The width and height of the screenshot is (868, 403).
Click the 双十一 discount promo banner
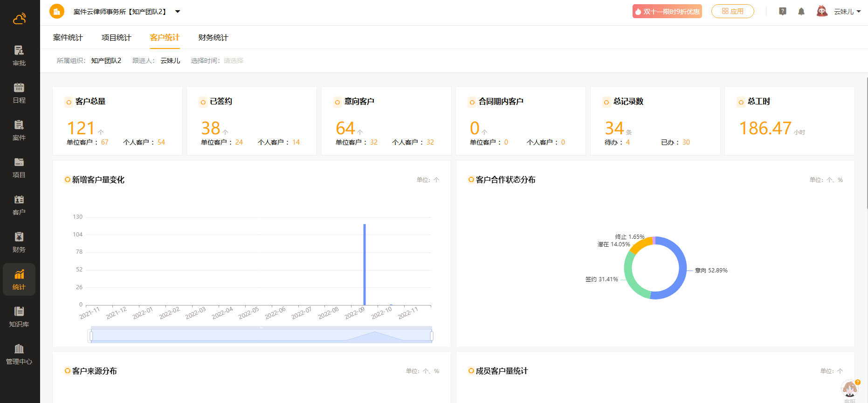[667, 12]
